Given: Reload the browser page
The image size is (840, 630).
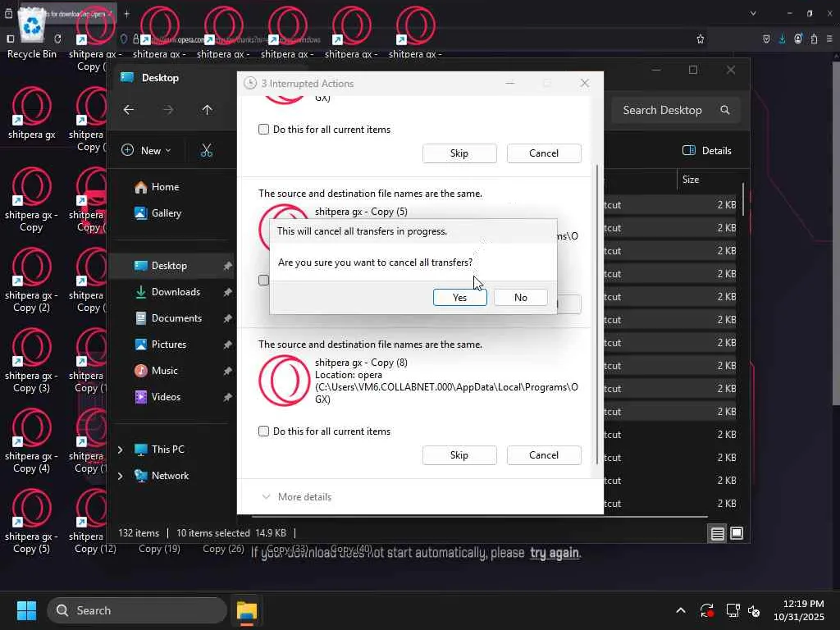Looking at the screenshot, I should 57,39.
